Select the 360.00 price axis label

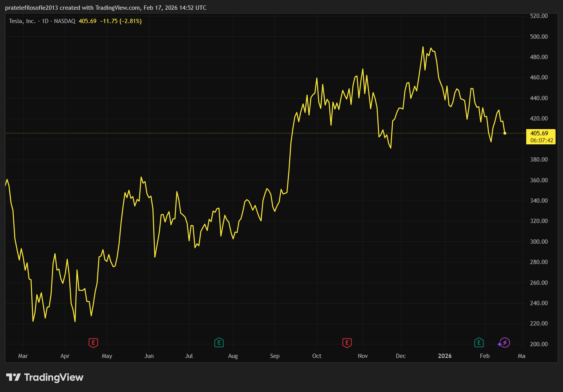(x=539, y=180)
